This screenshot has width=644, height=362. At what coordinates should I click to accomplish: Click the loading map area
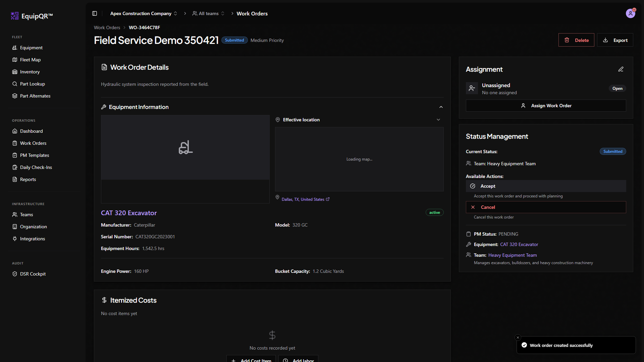coord(359,159)
